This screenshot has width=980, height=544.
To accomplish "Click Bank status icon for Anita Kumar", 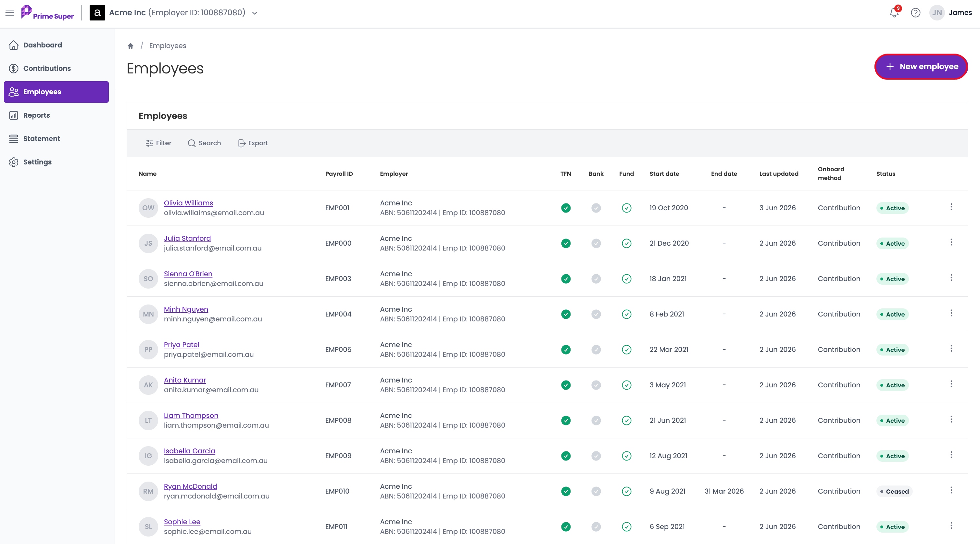I will pos(596,385).
